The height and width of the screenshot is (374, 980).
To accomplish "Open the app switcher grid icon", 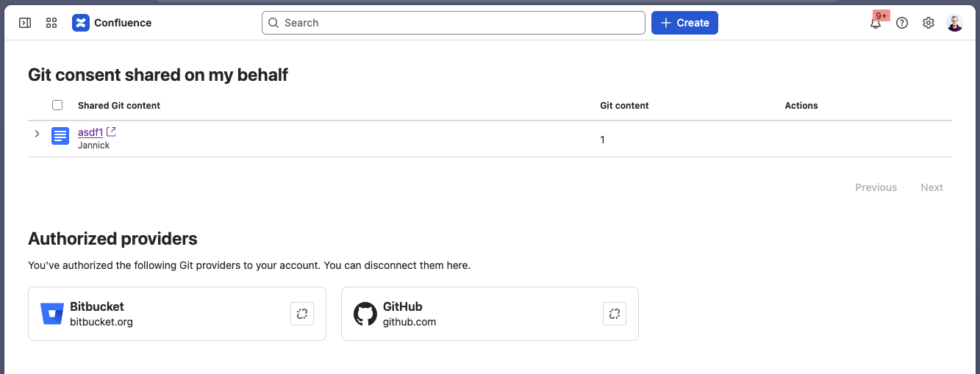I will pos(51,23).
